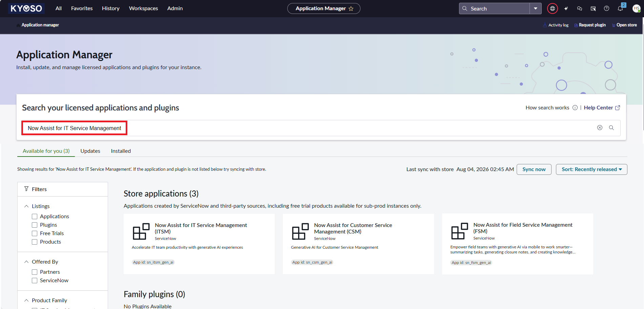Click the Request plugin link
Viewport: 644px width, 309px height.
(x=590, y=25)
